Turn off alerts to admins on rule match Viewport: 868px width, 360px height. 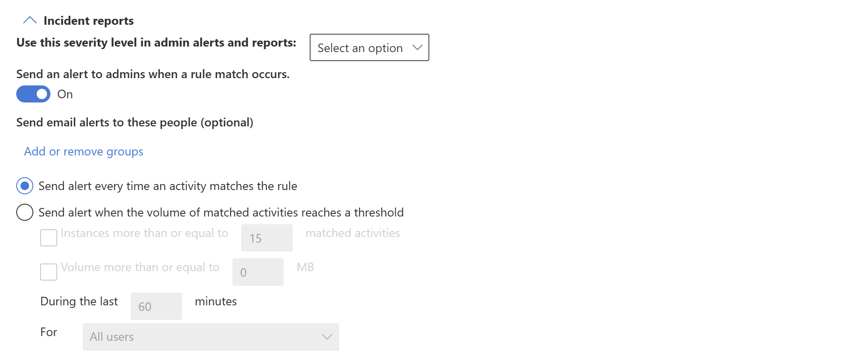click(x=33, y=94)
